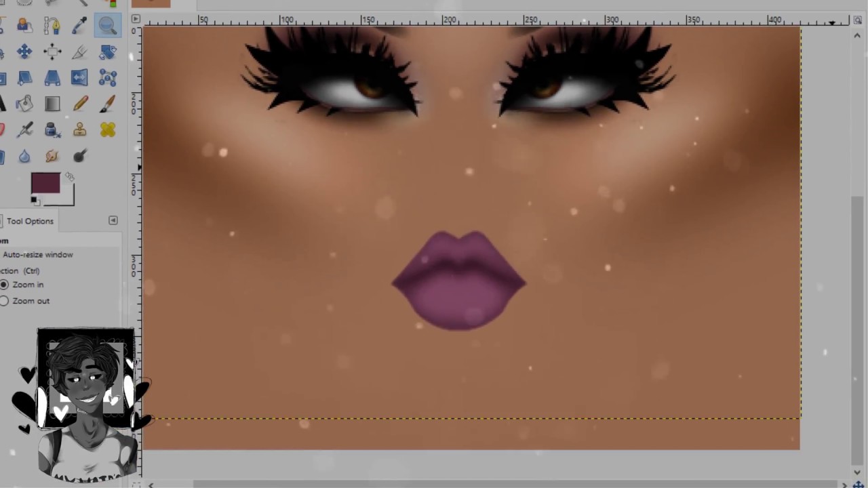
Task: Select the Smudge tool
Action: point(52,156)
